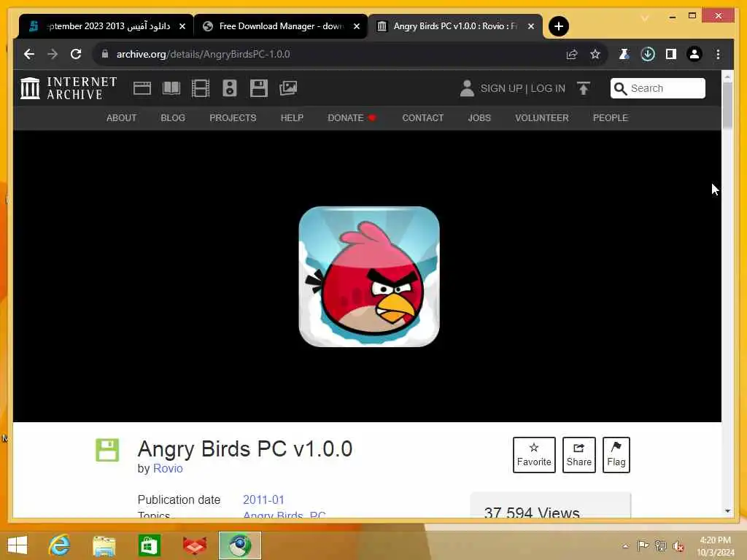Click the SIGN UP link
Image resolution: width=747 pixels, height=560 pixels.
(501, 88)
